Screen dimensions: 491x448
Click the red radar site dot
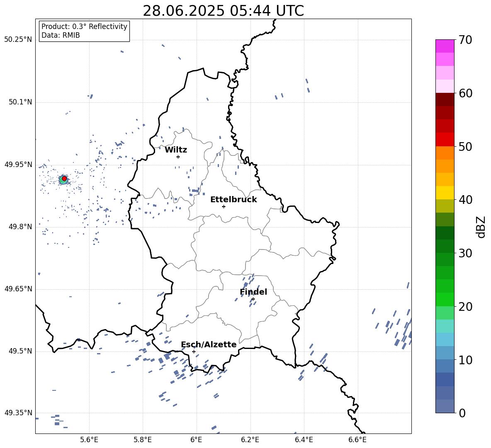coord(64,179)
